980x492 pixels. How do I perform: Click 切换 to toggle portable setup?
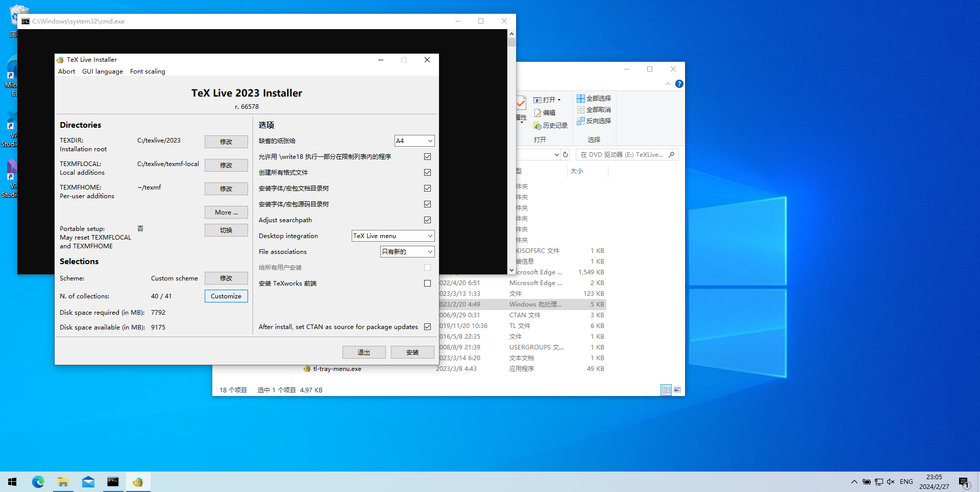tap(226, 230)
